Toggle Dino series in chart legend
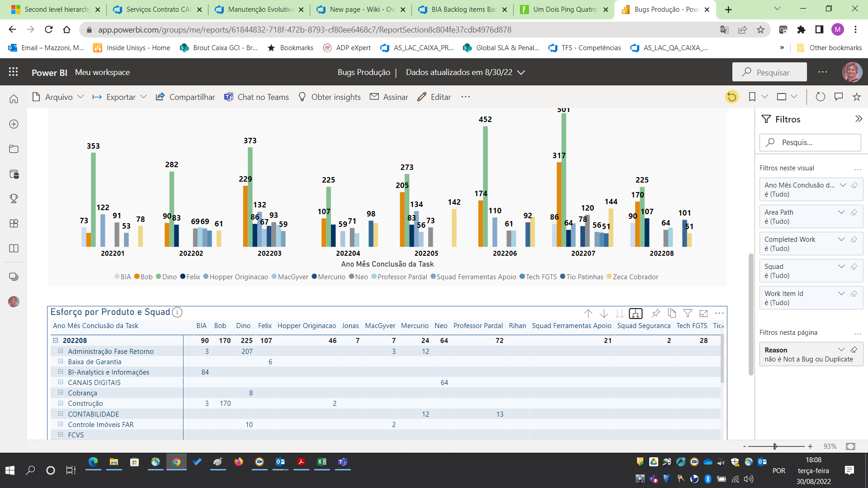Screen dimensions: 868x488 click(x=166, y=277)
